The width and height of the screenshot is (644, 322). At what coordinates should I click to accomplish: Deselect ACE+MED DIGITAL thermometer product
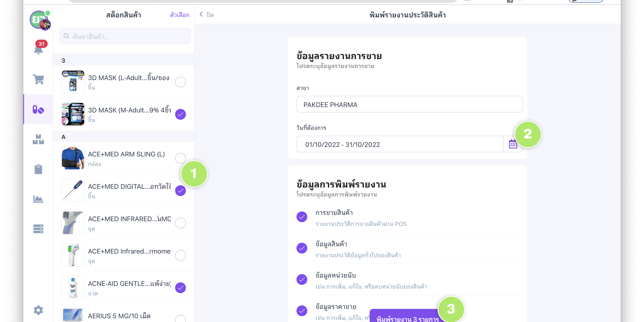pyautogui.click(x=180, y=191)
